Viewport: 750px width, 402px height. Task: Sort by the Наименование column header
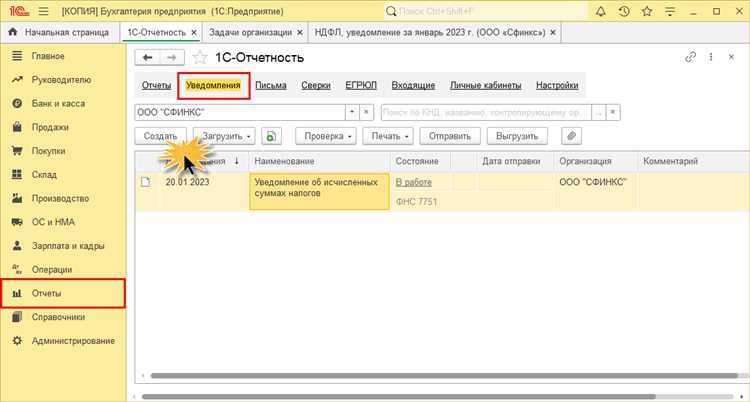click(319, 161)
